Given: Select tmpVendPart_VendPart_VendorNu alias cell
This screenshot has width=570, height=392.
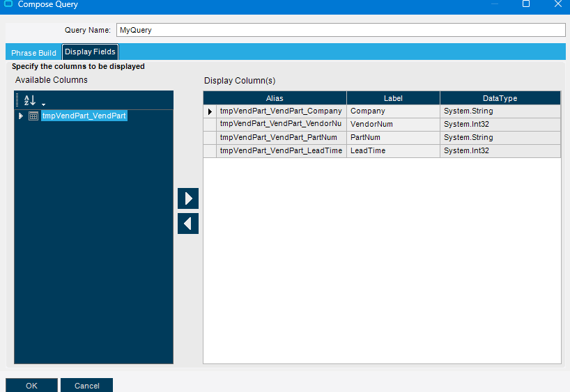Looking at the screenshot, I should 282,124.
